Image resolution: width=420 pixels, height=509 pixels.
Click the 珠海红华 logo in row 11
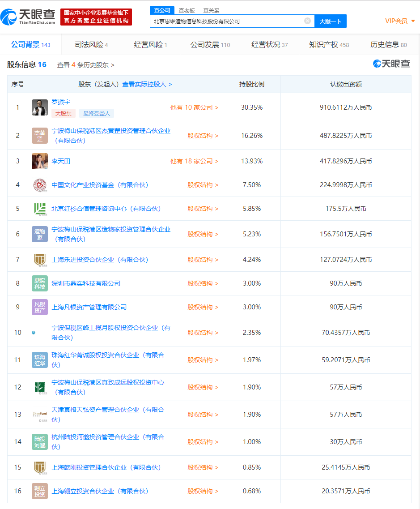tap(39, 359)
